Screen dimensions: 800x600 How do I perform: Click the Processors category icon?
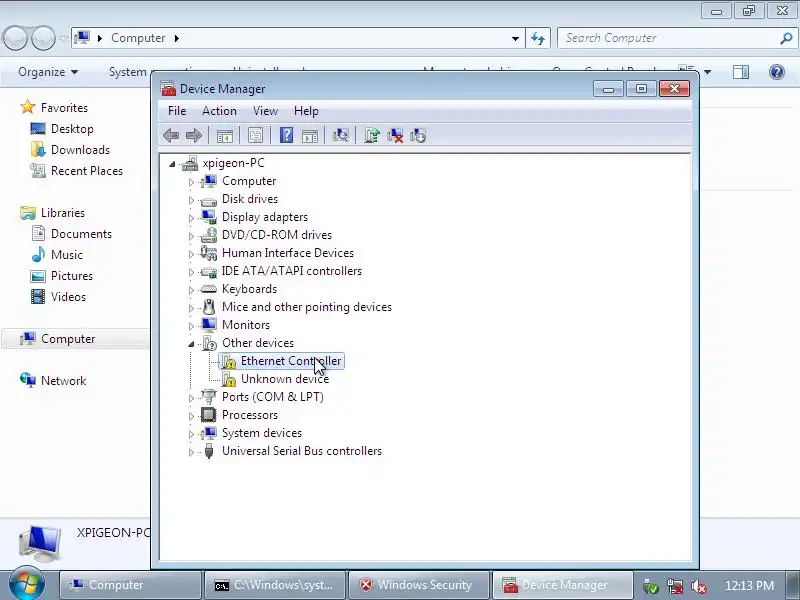pyautogui.click(x=208, y=415)
